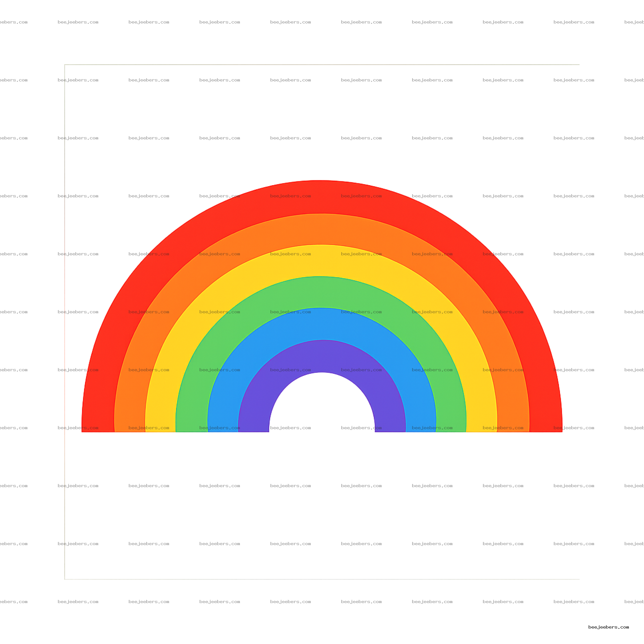644x644 pixels.
Task: Pick the blue rainbow band
Action: 322,323
